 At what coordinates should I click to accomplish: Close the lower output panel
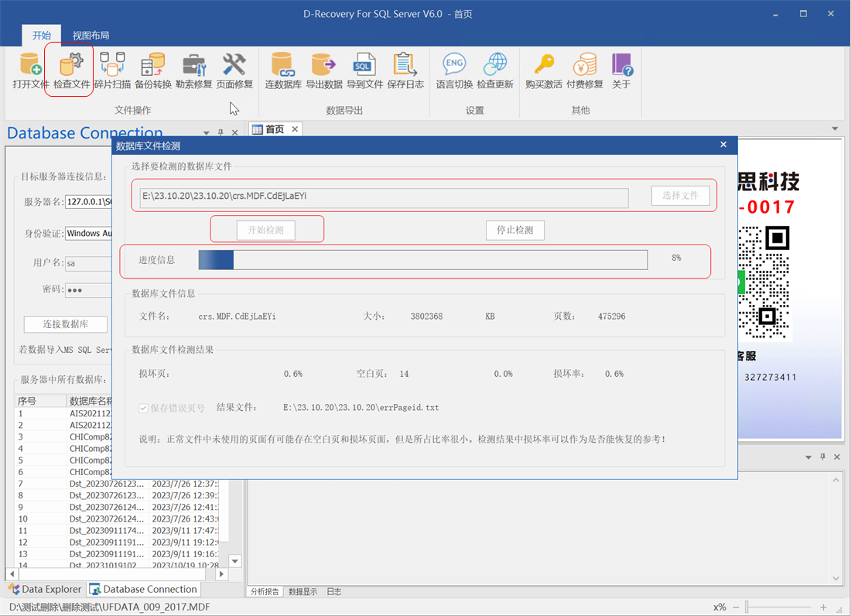836,457
